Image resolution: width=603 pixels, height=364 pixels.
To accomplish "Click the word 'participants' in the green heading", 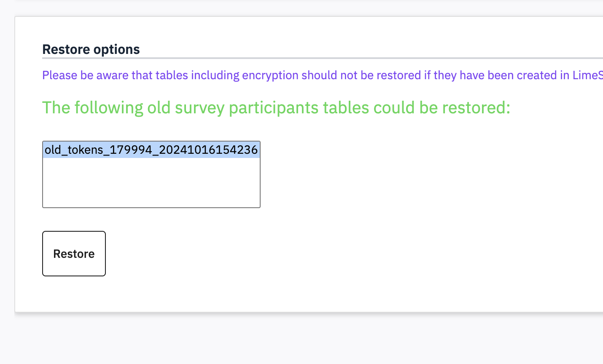I will 274,108.
